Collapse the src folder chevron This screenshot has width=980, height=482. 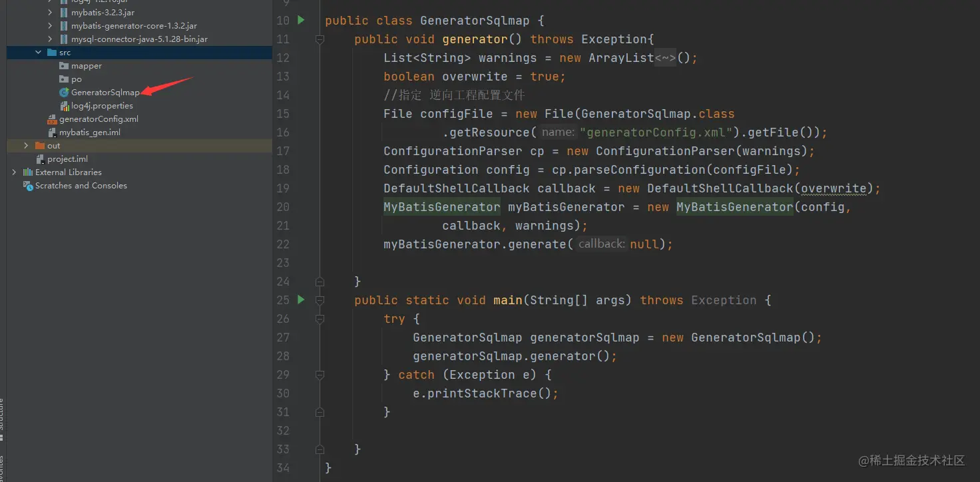pos(39,53)
